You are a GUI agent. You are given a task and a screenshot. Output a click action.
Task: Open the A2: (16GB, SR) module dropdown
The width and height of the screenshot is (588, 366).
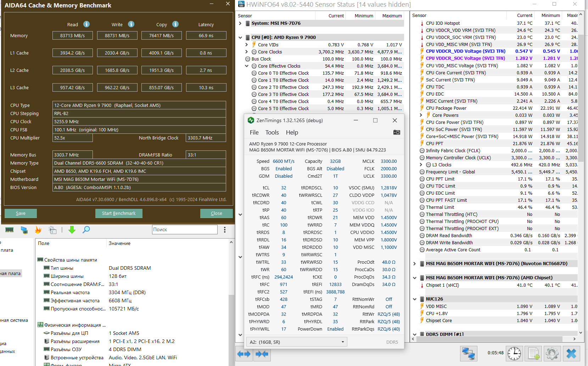296,342
